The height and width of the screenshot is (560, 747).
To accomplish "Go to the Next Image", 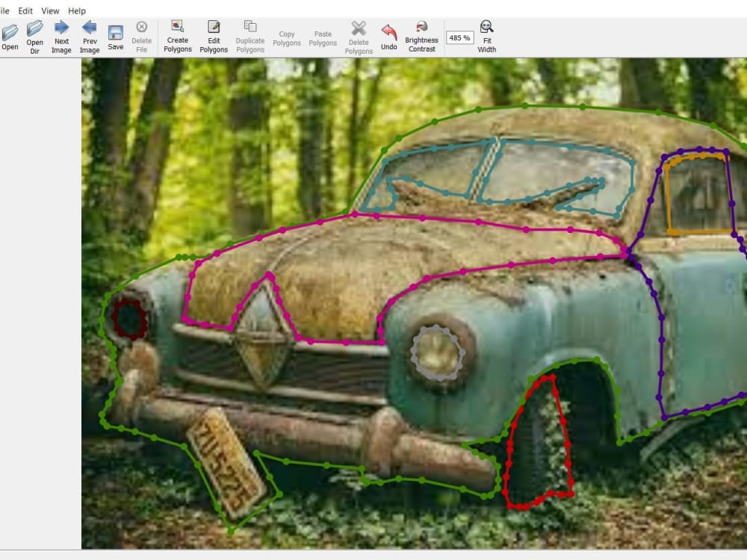I will tap(61, 37).
